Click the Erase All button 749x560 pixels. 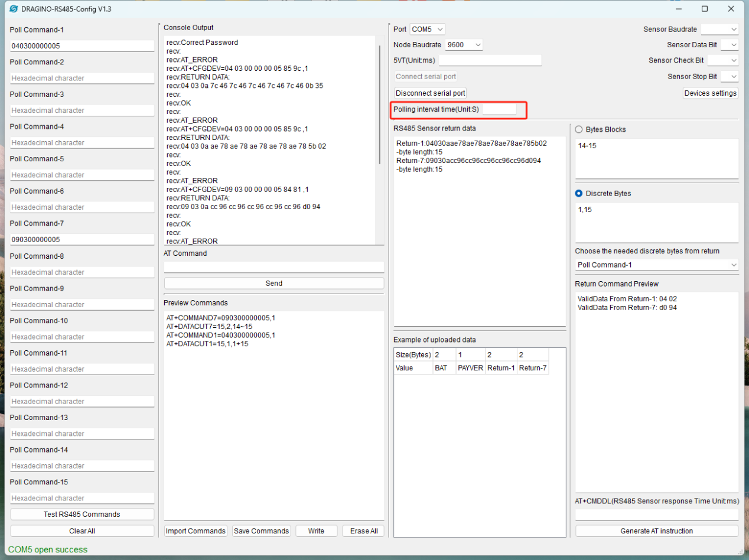tap(363, 531)
